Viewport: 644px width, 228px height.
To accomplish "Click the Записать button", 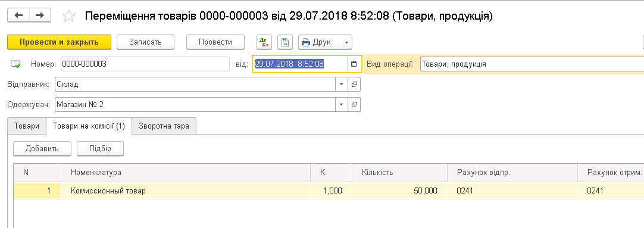I will point(145,42).
